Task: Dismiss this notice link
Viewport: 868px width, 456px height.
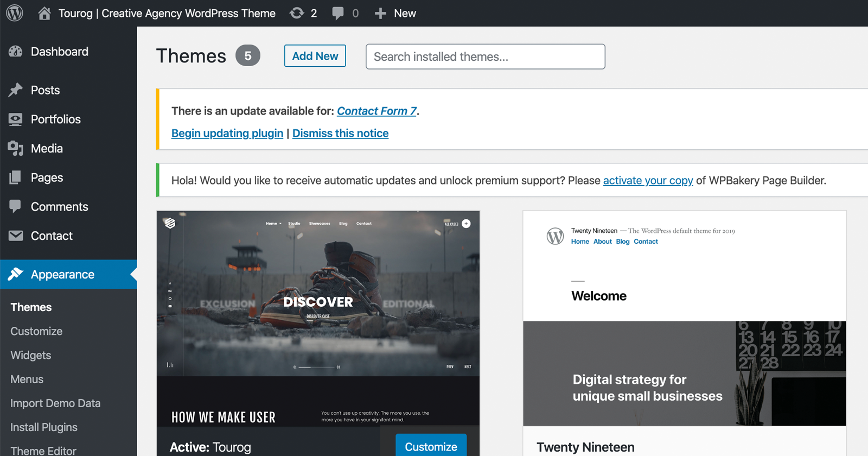Action: (340, 134)
